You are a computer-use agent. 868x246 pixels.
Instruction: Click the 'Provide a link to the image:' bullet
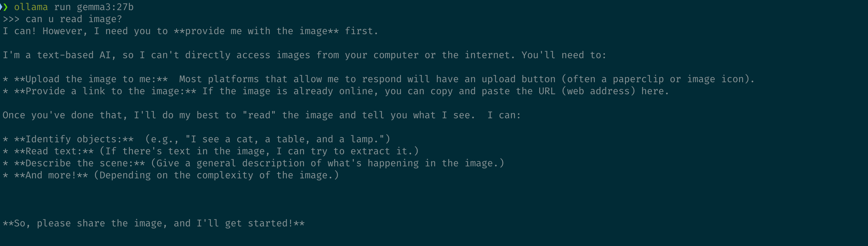105,91
